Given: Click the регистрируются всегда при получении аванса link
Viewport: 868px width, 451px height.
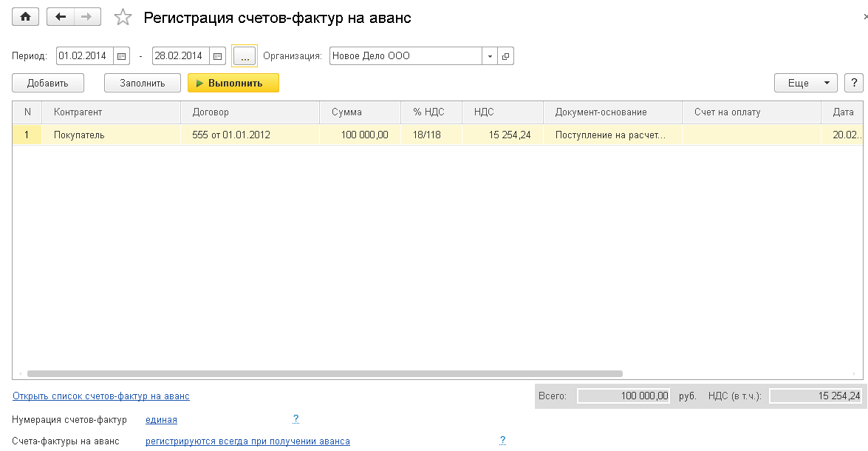Looking at the screenshot, I should (247, 441).
